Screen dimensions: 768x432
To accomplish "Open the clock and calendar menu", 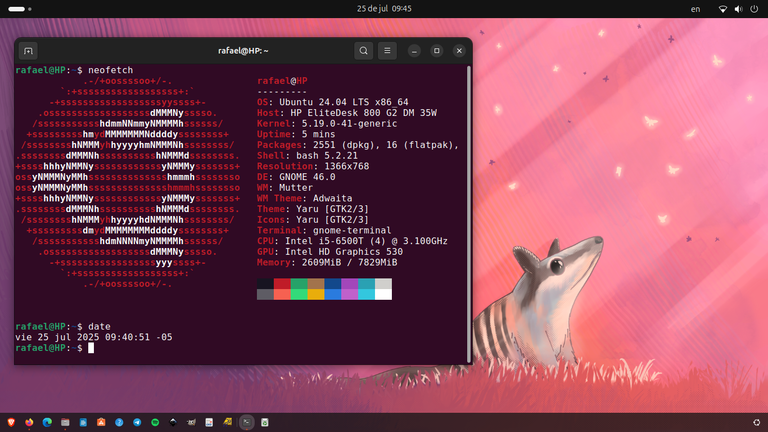I will [384, 9].
